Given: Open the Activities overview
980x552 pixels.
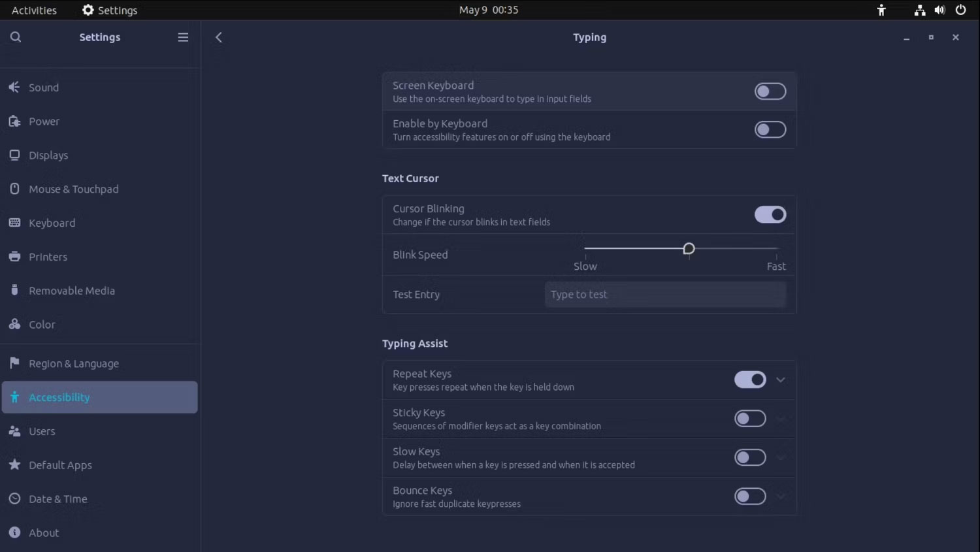Looking at the screenshot, I should [34, 10].
